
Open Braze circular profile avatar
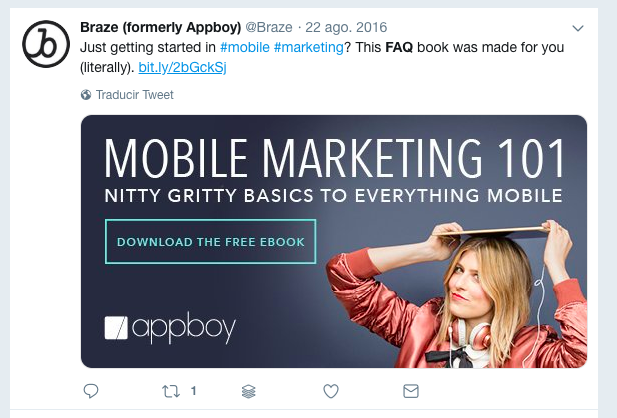46,44
